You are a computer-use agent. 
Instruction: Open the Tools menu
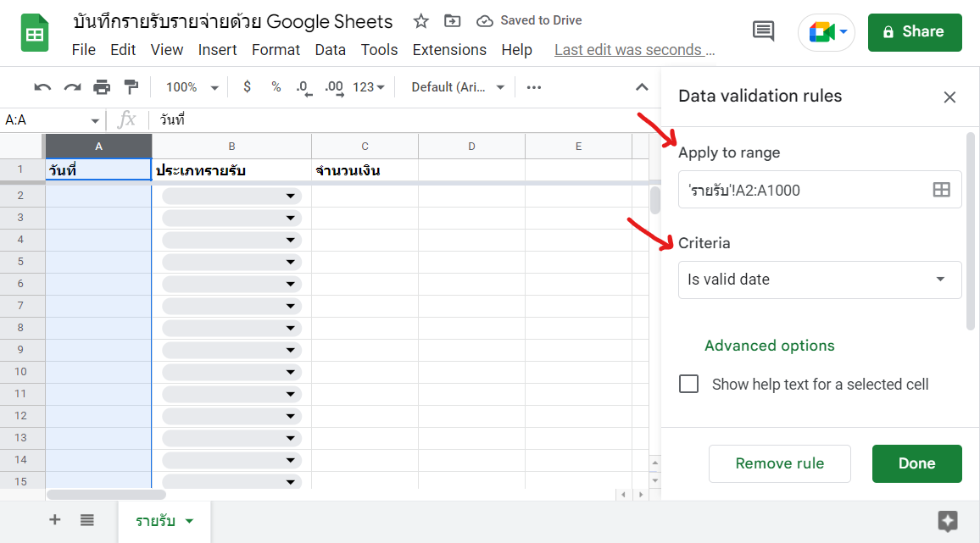379,50
